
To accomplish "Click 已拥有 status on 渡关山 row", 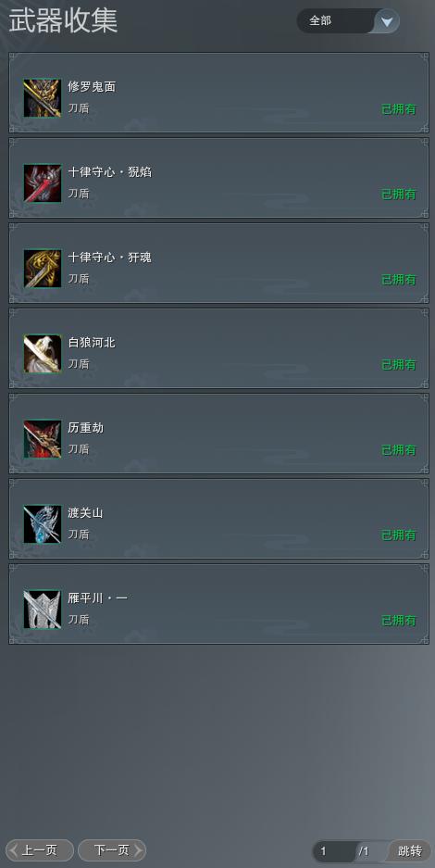I will (399, 535).
